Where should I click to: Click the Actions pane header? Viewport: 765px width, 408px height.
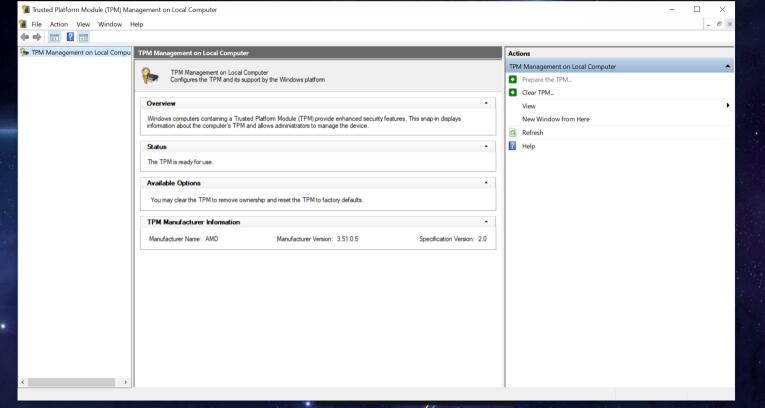point(620,53)
